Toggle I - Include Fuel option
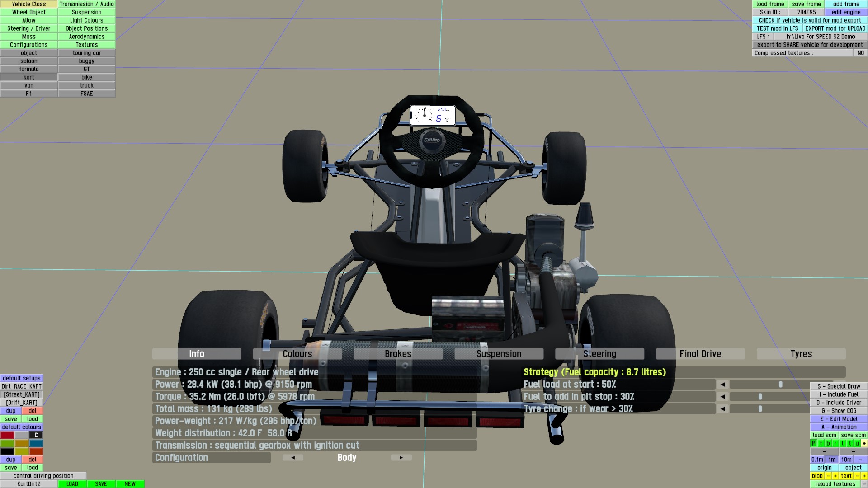The width and height of the screenshot is (868, 488). click(839, 394)
